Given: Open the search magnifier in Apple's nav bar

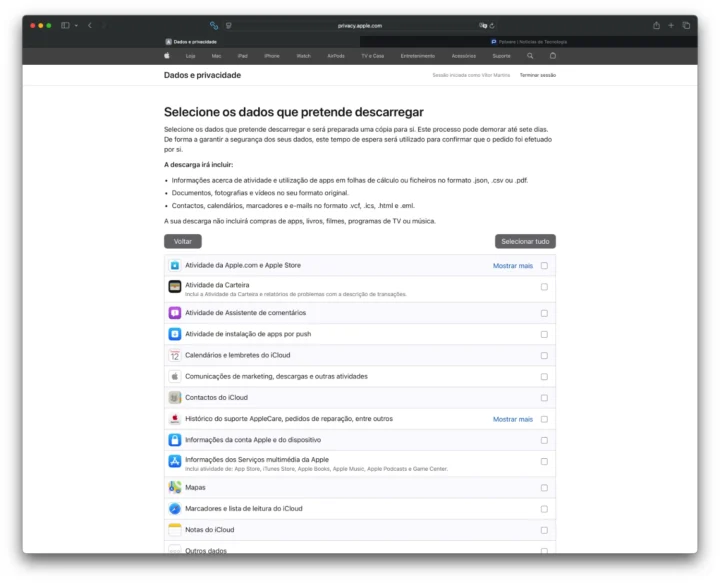Looking at the screenshot, I should click(530, 56).
